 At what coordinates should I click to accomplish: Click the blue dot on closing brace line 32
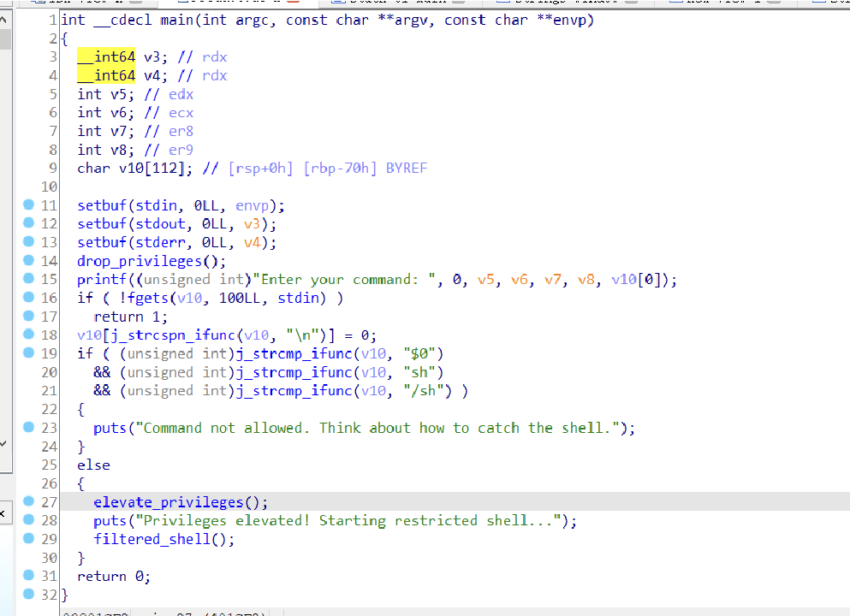[x=28, y=595]
